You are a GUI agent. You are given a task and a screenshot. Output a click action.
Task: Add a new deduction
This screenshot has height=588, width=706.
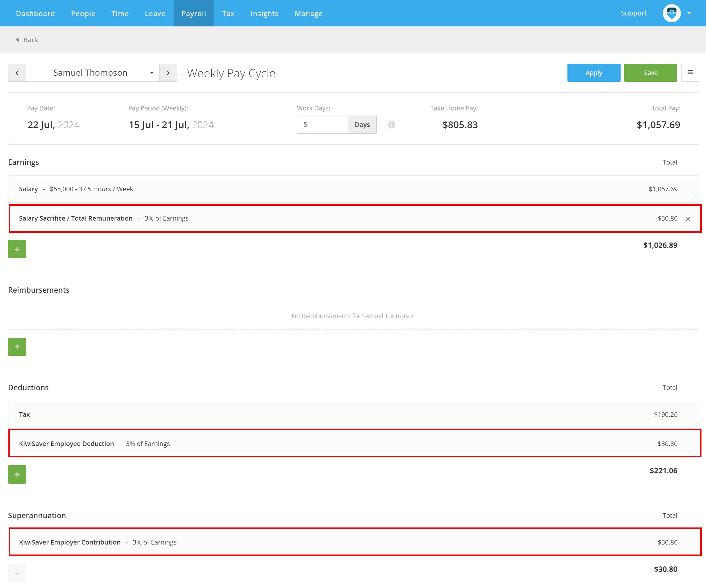pos(17,474)
